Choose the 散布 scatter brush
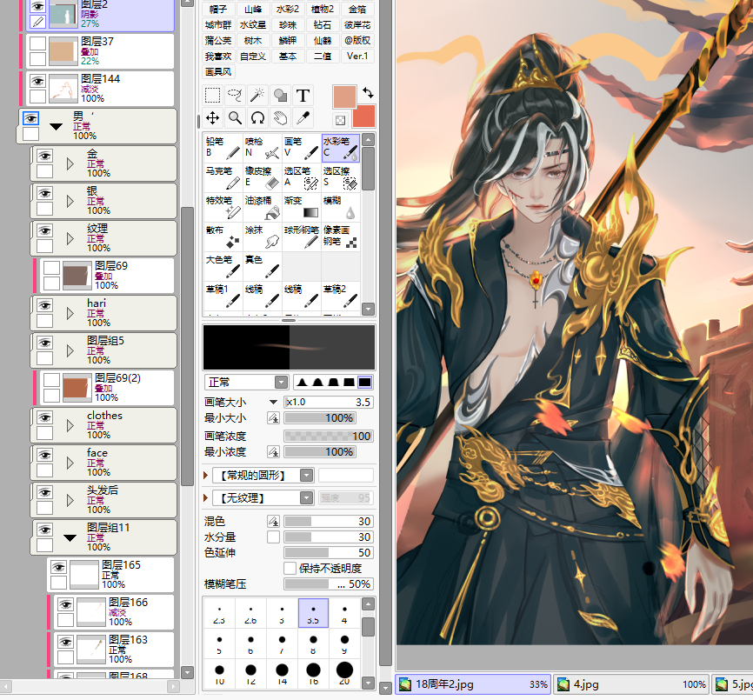 [223, 237]
